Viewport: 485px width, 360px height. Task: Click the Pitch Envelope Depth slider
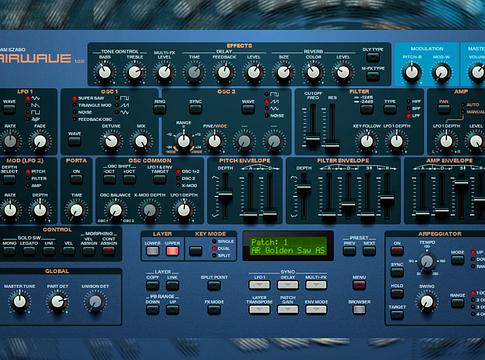coord(225,194)
